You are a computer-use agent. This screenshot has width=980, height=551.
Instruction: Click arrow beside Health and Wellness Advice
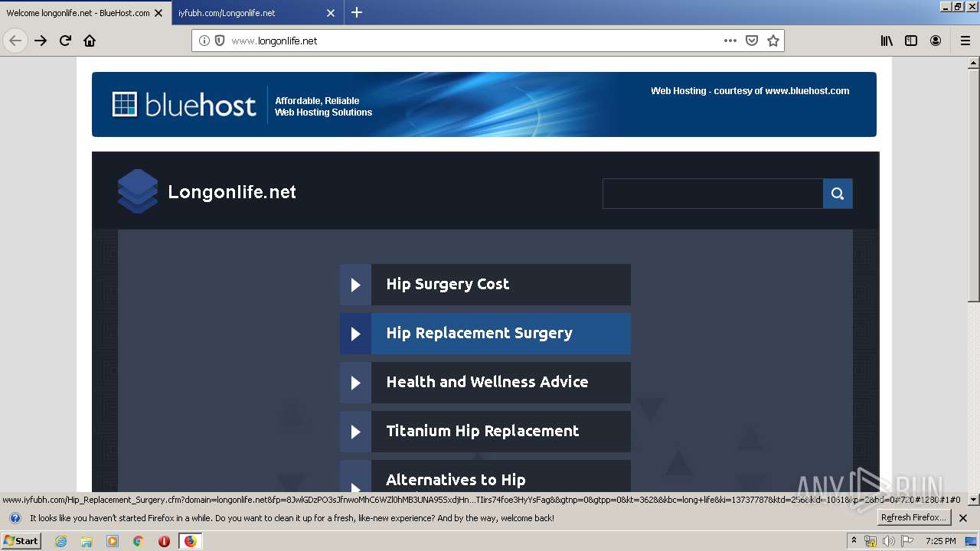355,383
